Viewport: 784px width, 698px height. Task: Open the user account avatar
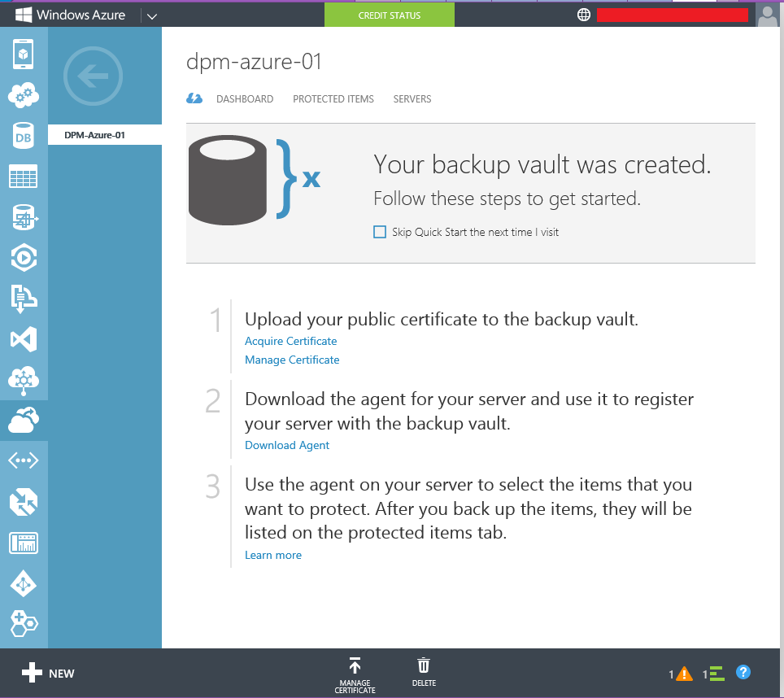point(767,15)
